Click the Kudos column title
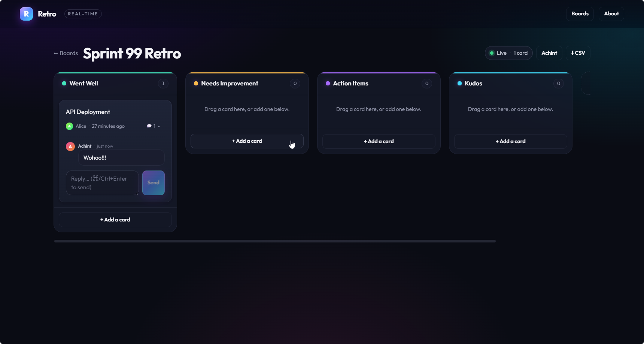This screenshot has height=344, width=644. (473, 83)
